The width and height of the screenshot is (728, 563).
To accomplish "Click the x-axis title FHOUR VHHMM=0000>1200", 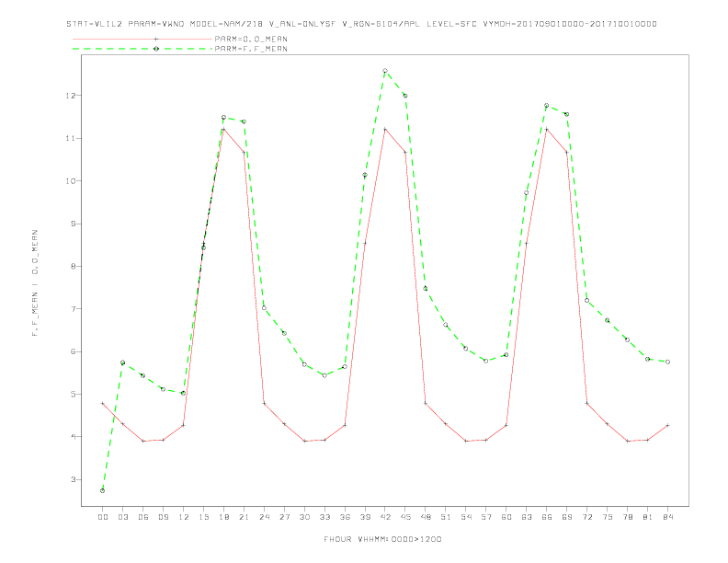I will [382, 539].
